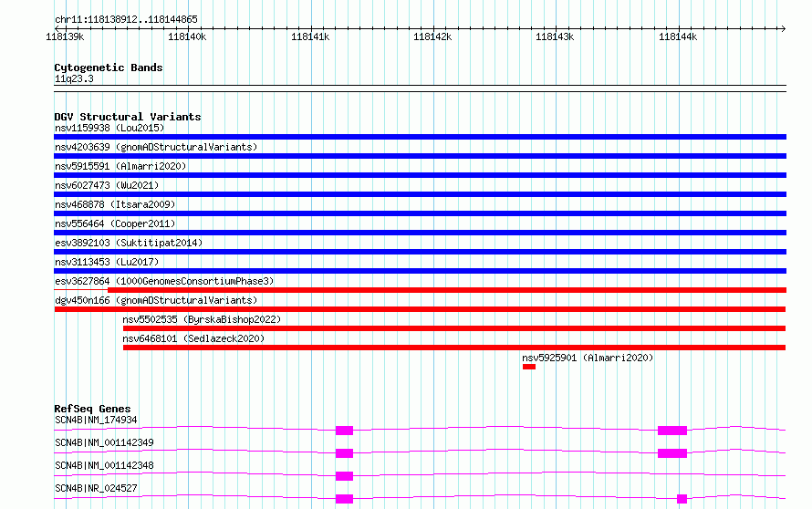Click the blue bar under nsv468878

point(420,213)
